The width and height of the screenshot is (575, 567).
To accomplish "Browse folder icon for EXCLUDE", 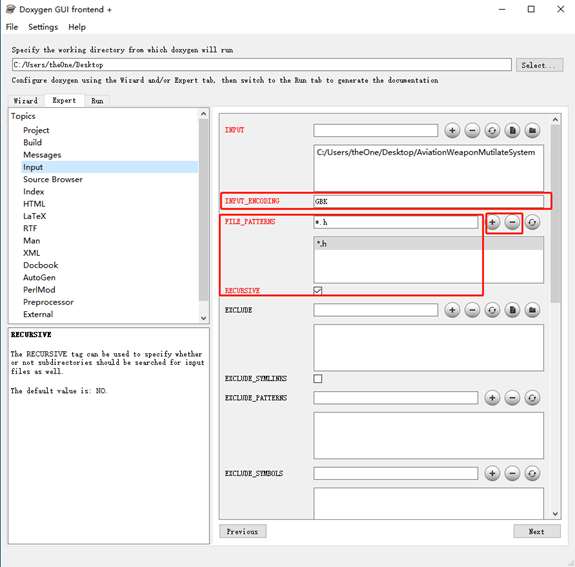I will tap(532, 310).
